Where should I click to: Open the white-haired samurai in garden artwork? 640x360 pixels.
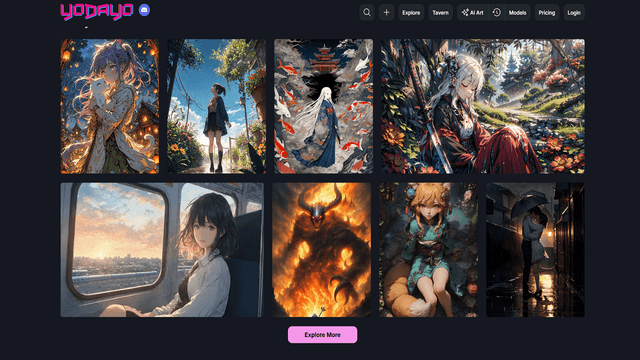click(483, 106)
